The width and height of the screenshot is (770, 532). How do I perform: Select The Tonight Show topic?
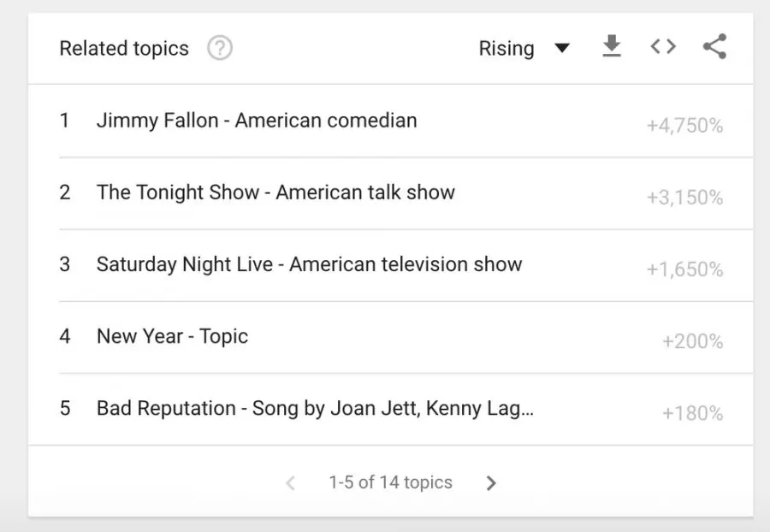275,192
